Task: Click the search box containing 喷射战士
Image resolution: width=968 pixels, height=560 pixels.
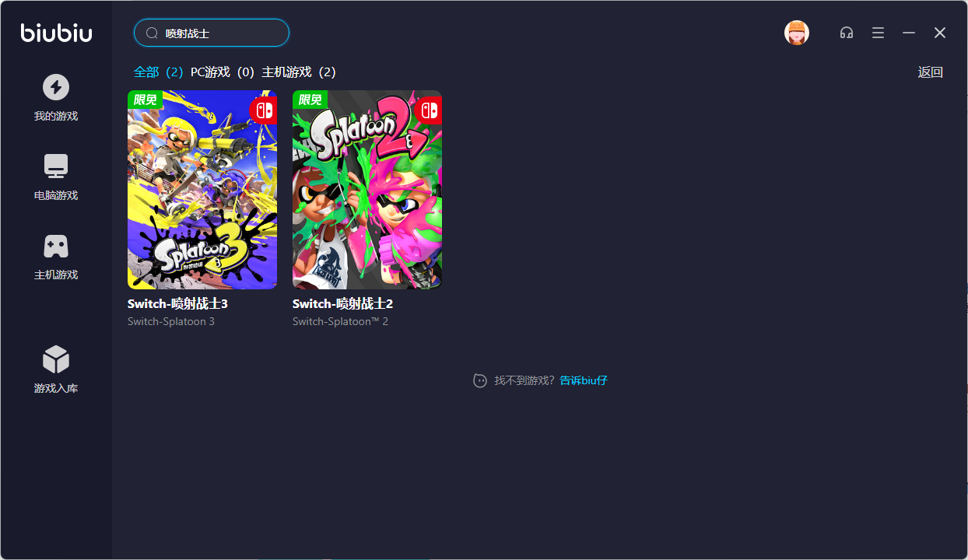Action: click(212, 33)
